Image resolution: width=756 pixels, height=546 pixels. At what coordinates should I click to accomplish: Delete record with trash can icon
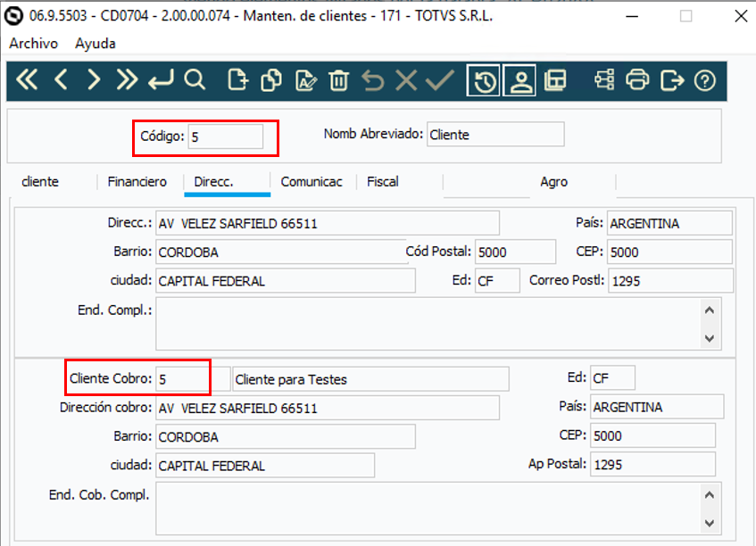(x=338, y=80)
